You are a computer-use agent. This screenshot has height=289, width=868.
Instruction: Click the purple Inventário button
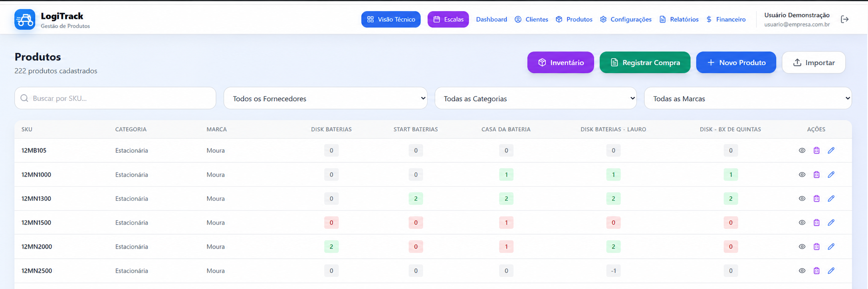click(561, 62)
